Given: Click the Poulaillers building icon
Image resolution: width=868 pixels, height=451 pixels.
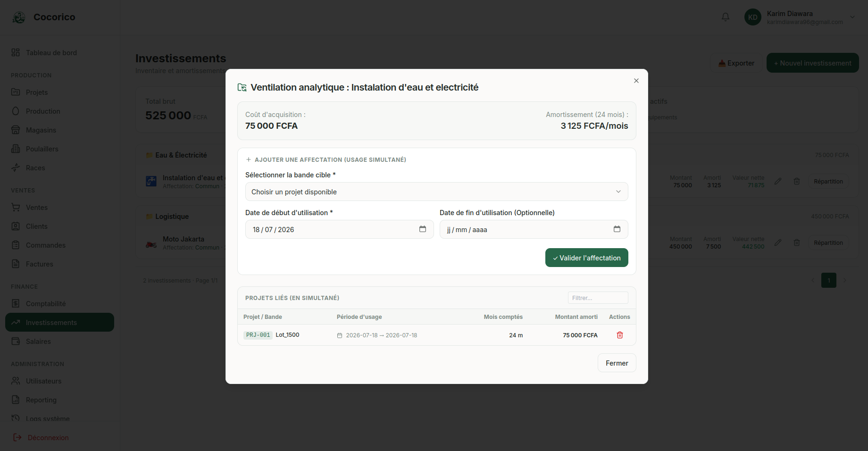Looking at the screenshot, I should pyautogui.click(x=16, y=149).
